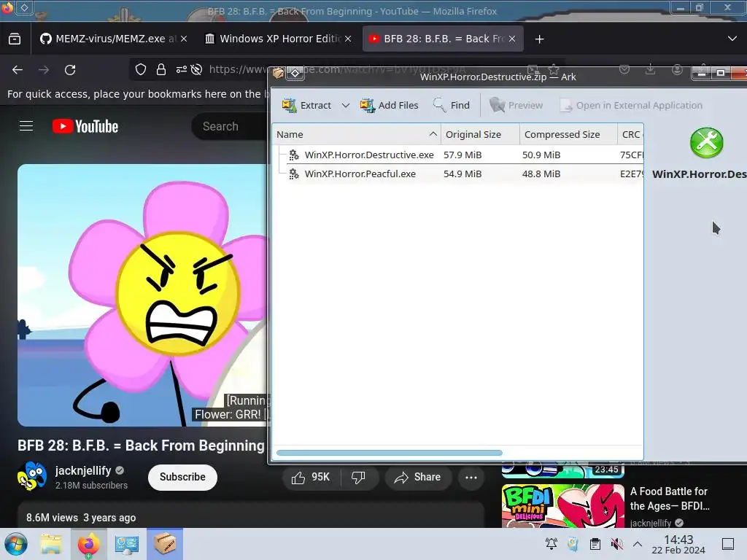This screenshot has width=747, height=560.
Task: Click clipboard icon in system tray
Action: (595, 544)
